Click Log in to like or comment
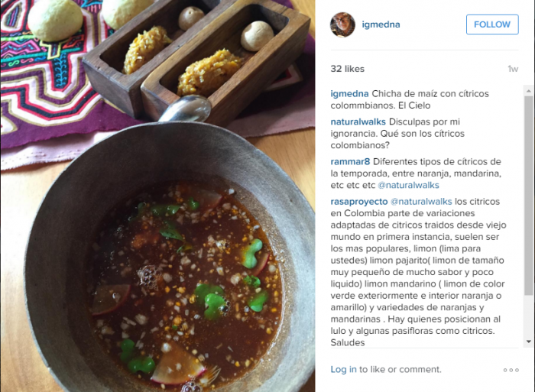Viewport: 535px width, 392px height. [x=343, y=370]
